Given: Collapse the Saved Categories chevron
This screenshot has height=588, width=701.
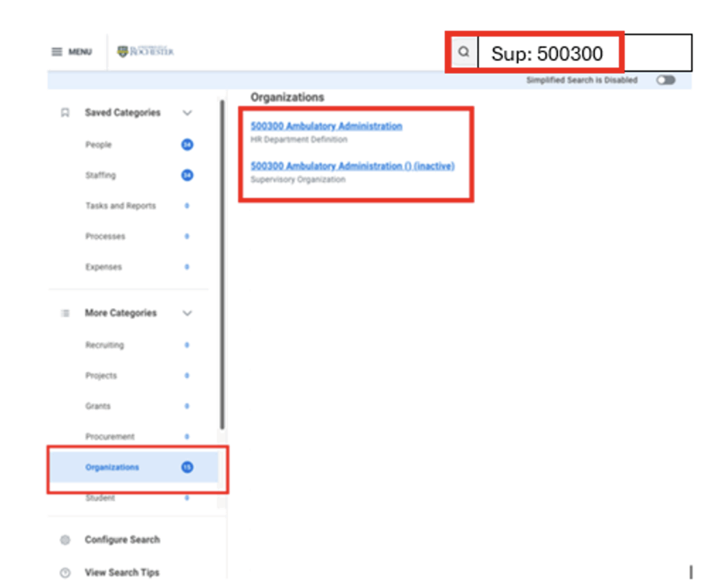Looking at the screenshot, I should pyautogui.click(x=188, y=113).
